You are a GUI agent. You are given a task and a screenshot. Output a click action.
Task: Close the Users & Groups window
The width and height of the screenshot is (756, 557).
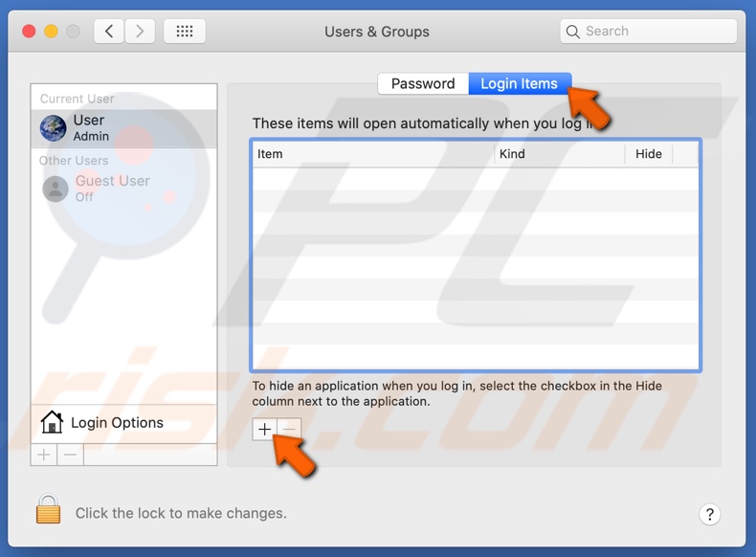[29, 32]
